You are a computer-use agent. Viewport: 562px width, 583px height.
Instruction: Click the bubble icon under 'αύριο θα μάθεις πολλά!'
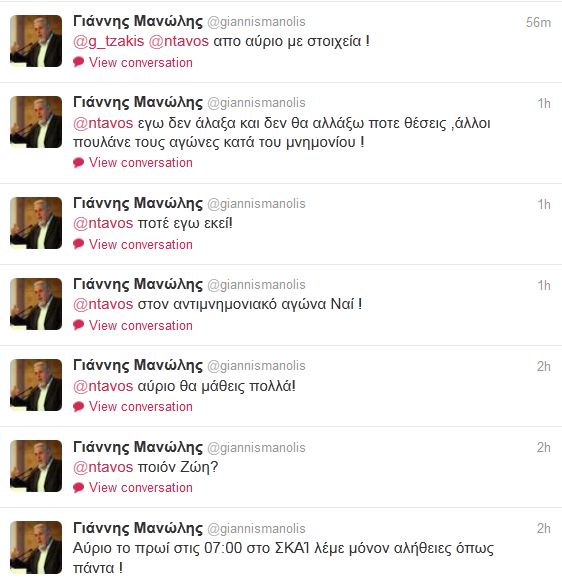pos(78,406)
